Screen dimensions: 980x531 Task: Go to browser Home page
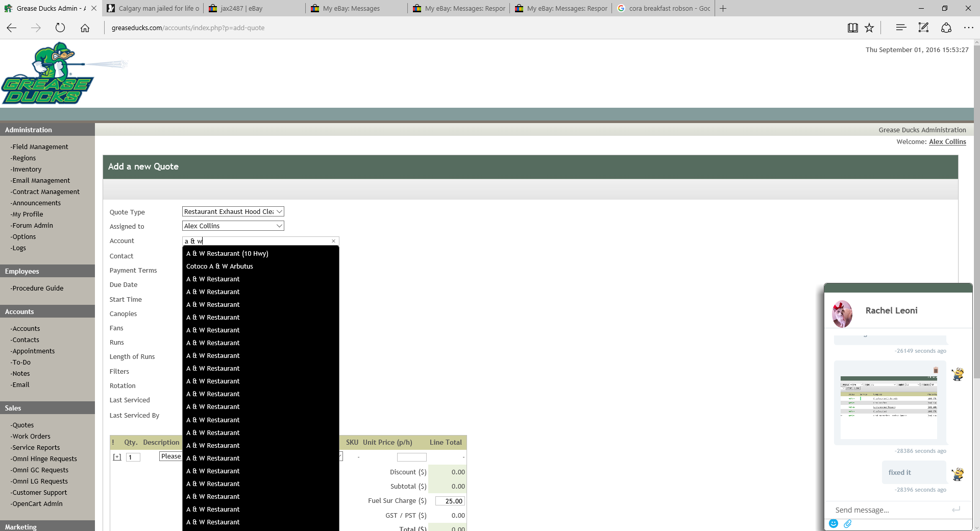(85, 28)
